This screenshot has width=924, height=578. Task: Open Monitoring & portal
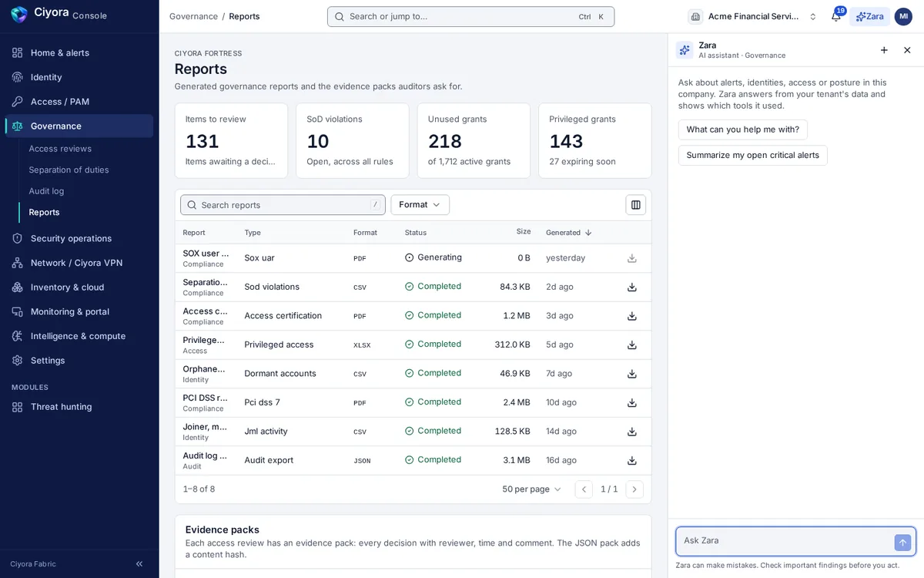tap(79, 311)
